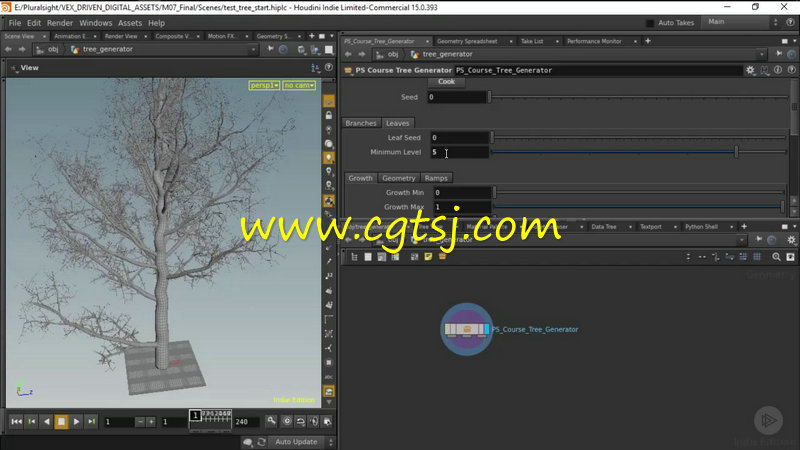Click the Leaf Seed value field
The width and height of the screenshot is (800, 450).
(459, 137)
